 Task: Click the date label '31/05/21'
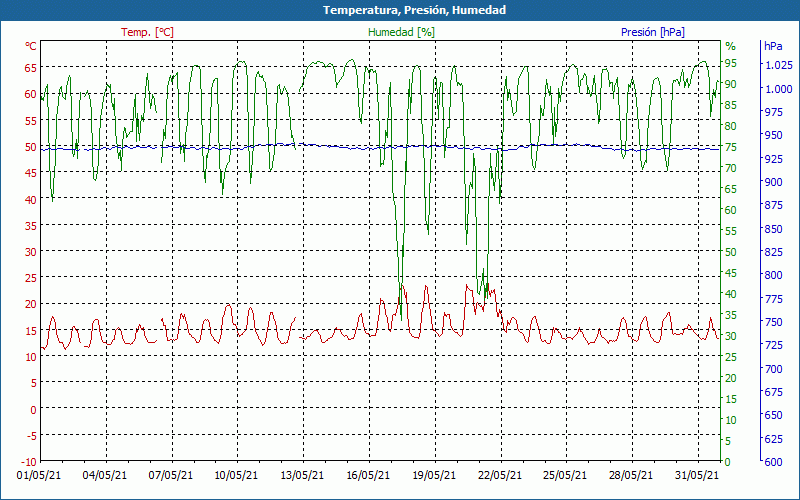point(697,475)
